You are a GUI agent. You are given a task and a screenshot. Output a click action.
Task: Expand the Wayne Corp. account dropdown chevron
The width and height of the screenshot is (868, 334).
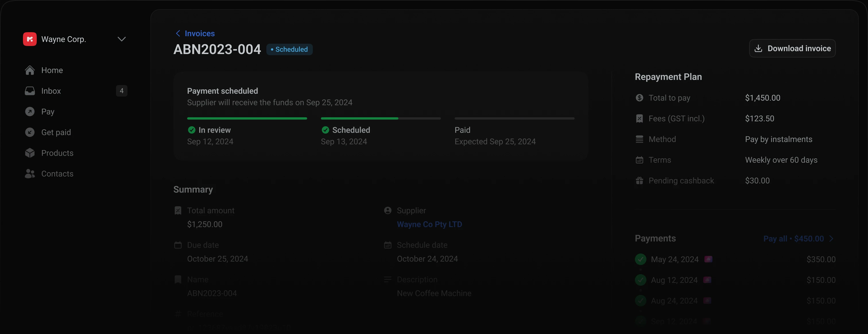pos(122,39)
